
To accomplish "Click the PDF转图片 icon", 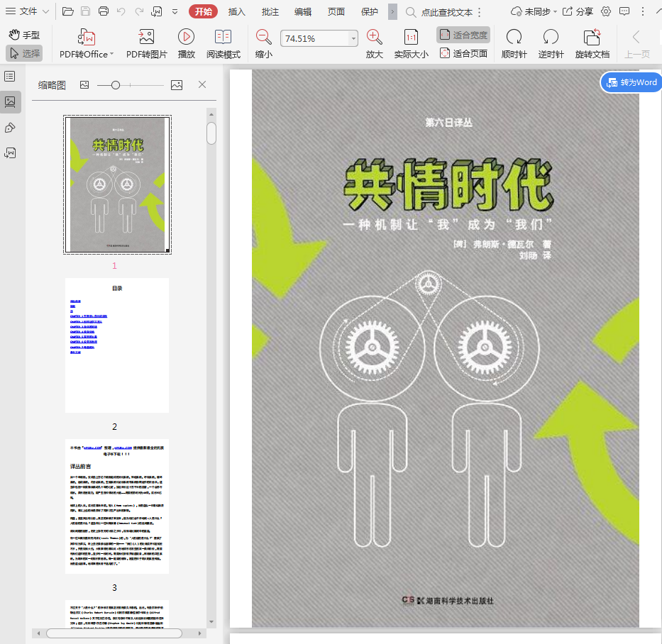I will (147, 38).
